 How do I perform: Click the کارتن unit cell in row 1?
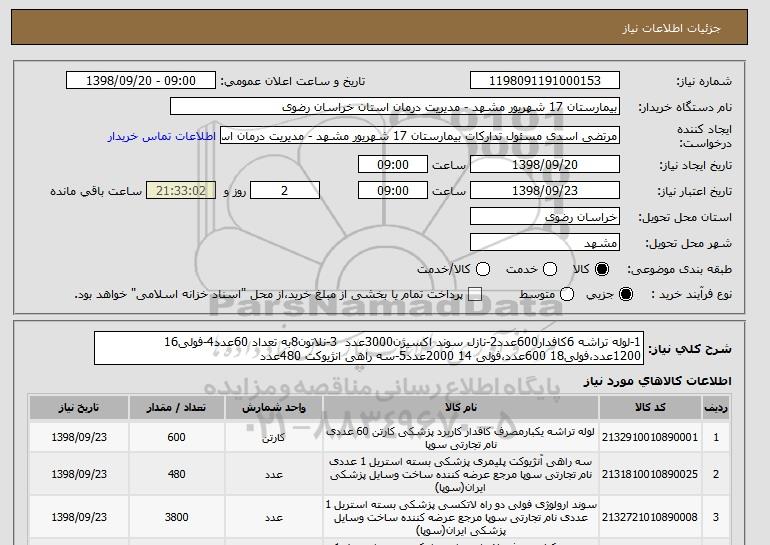274,437
